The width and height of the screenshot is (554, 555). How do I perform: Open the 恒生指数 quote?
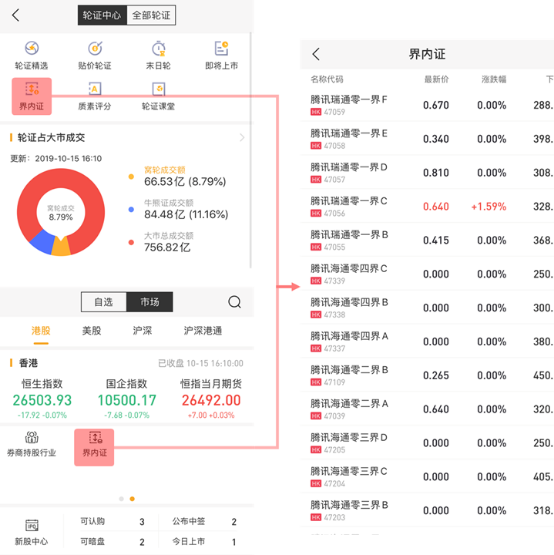click(42, 399)
